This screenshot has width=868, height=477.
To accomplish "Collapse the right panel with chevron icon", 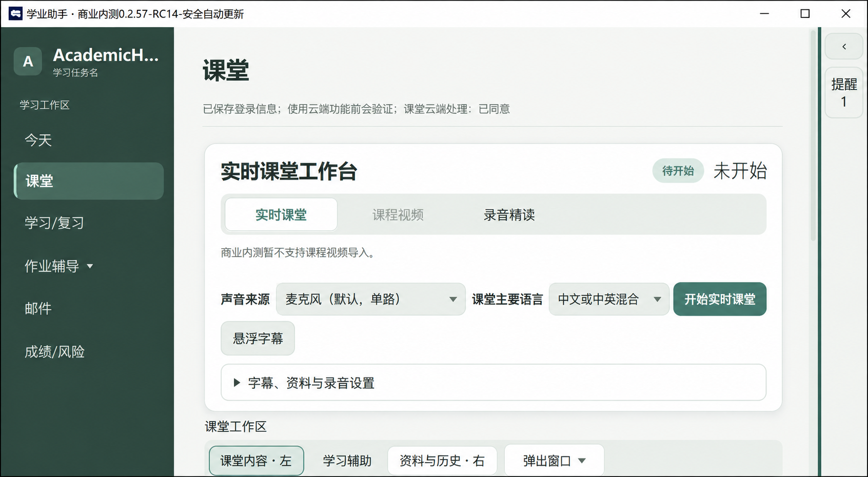I will tap(844, 47).
